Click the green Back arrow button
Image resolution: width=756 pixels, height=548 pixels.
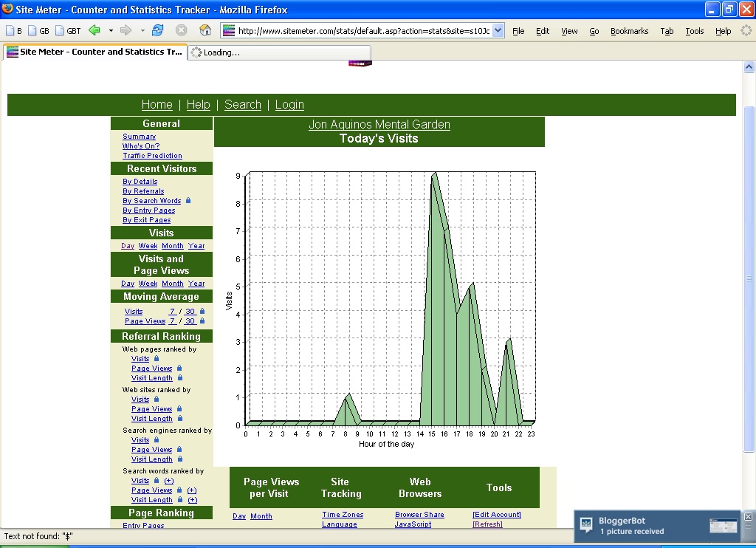click(x=94, y=30)
